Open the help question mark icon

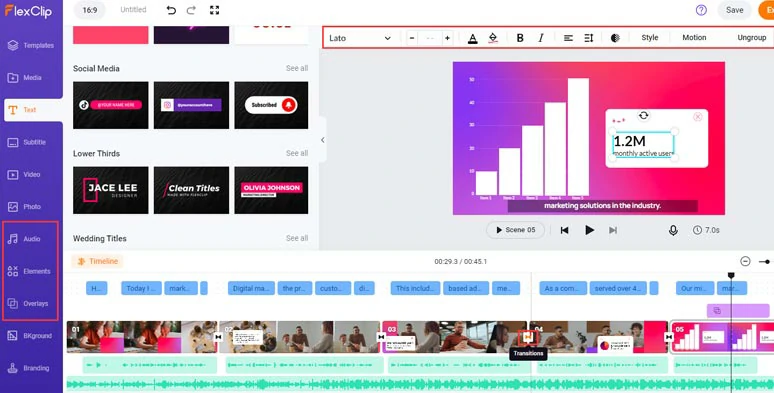701,10
